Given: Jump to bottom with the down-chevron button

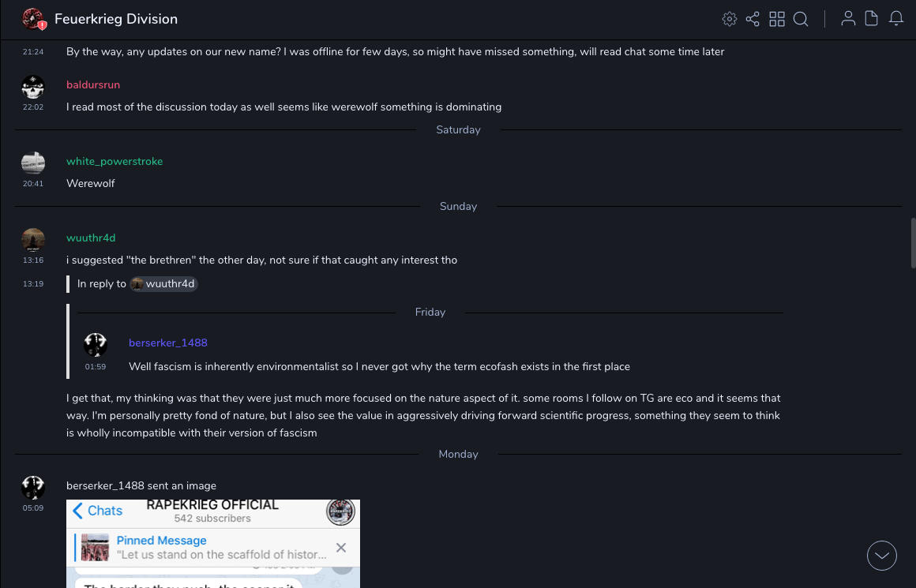Looking at the screenshot, I should tap(882, 556).
